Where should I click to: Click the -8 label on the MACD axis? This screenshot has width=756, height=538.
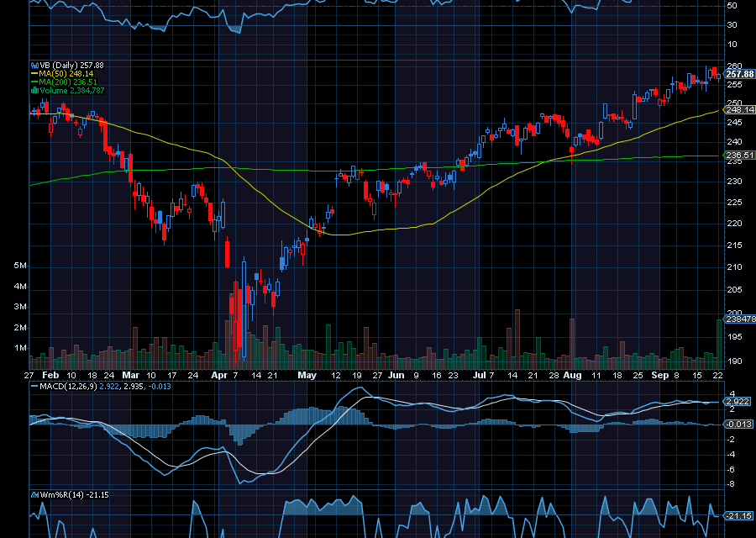pyautogui.click(x=731, y=484)
